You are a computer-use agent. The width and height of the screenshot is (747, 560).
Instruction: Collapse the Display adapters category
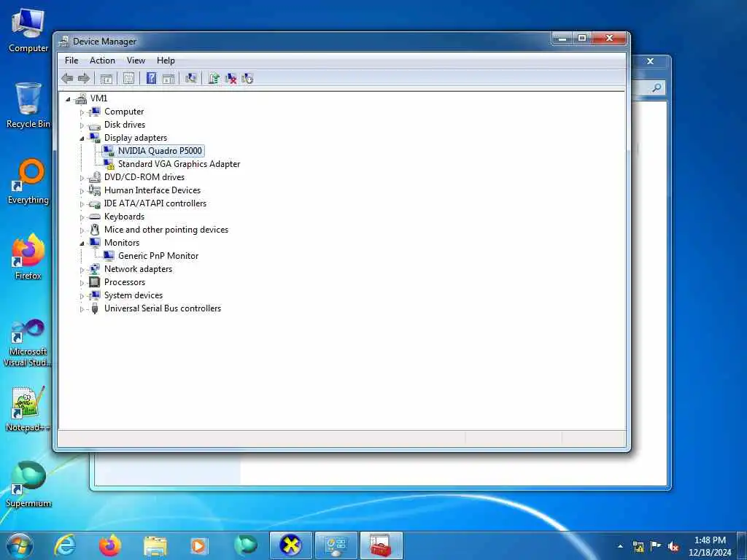click(x=82, y=139)
